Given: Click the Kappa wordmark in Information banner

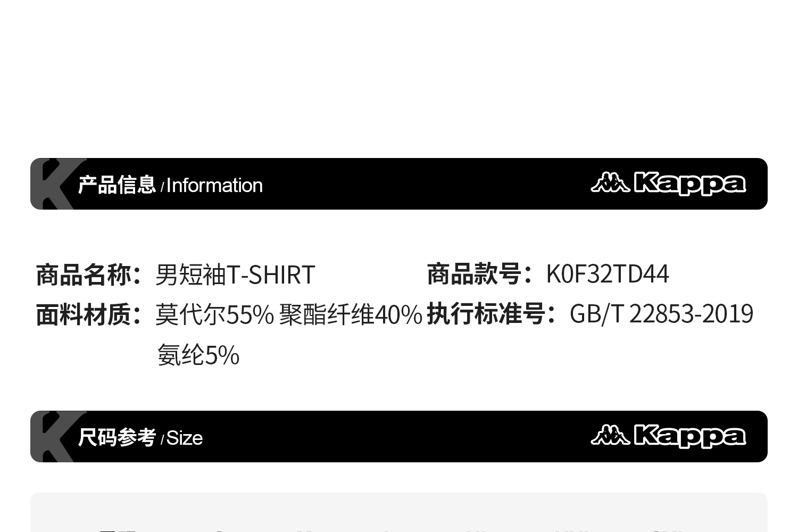Looking at the screenshot, I should [x=690, y=184].
